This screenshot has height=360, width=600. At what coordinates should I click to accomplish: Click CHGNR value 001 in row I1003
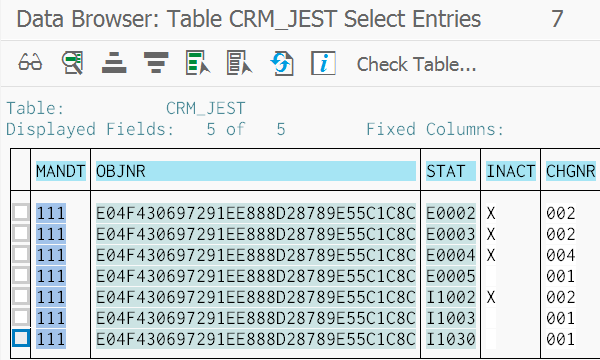(x=561, y=318)
